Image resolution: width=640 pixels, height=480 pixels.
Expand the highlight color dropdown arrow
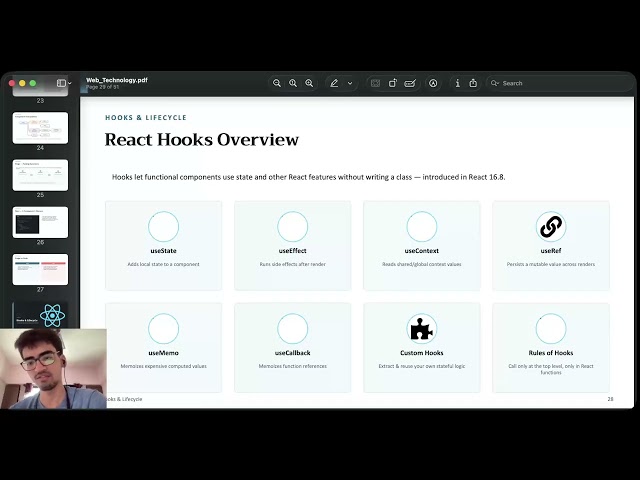350,83
